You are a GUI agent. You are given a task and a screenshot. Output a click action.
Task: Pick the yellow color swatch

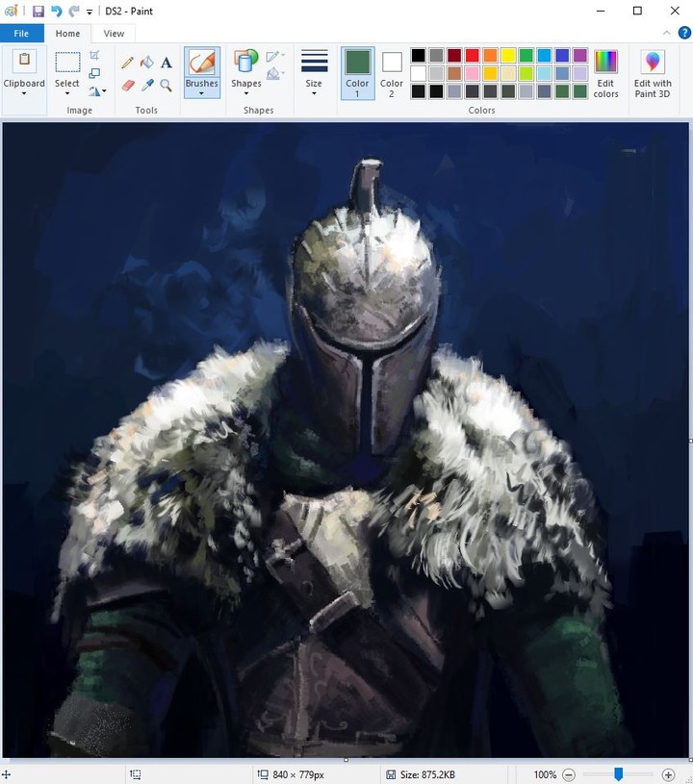(x=508, y=55)
